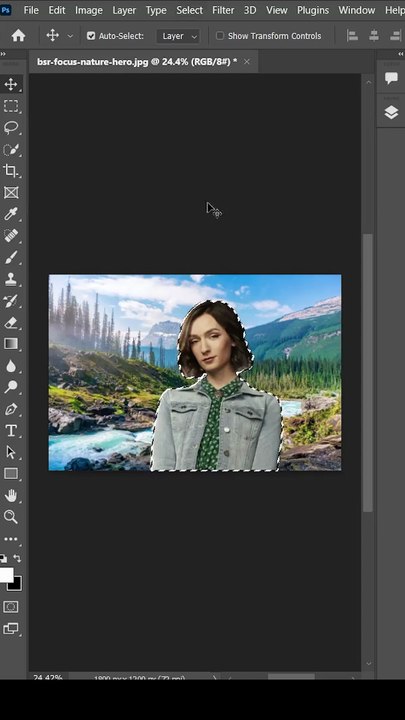
Task: Expand the left toolbar panel arrows
Action: coord(3,54)
